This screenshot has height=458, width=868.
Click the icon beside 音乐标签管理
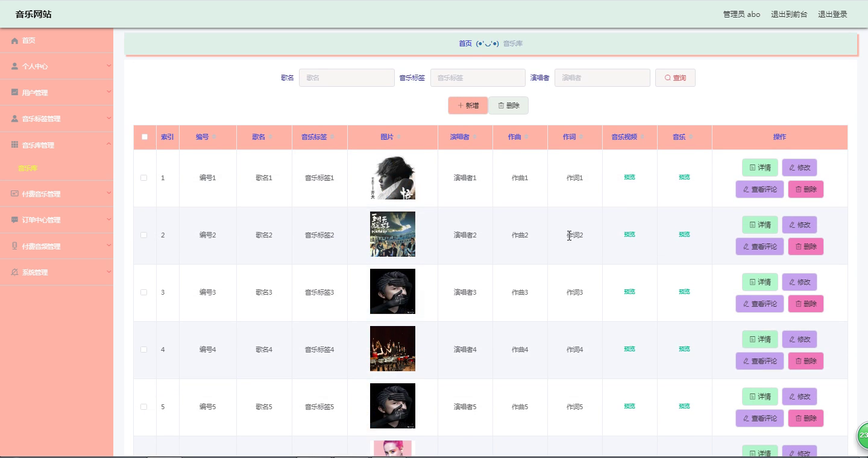click(14, 119)
